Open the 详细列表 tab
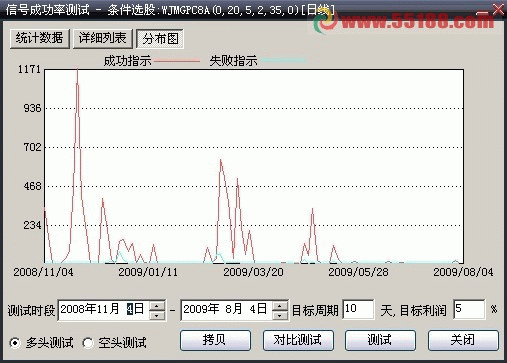Screen dimensions: 507x363 pos(103,39)
